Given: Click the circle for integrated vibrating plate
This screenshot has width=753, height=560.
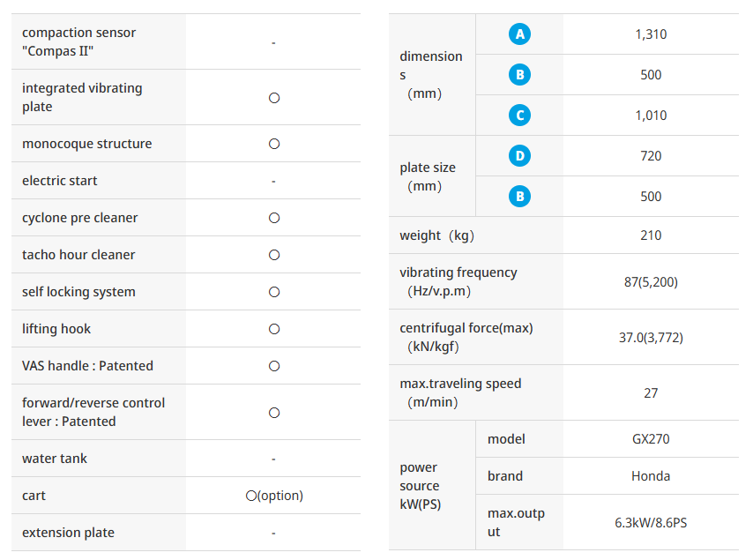Looking at the screenshot, I should pos(274,98).
